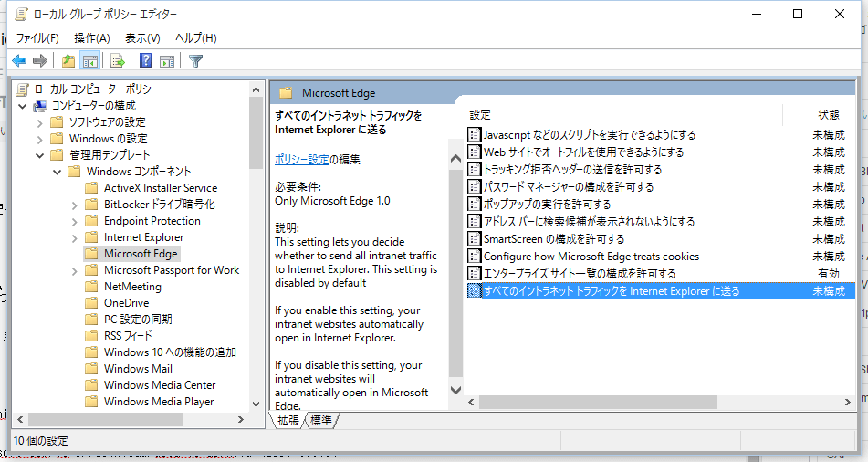Click the Windows Mail folder icon
This screenshot has height=462, width=868.
click(91, 368)
